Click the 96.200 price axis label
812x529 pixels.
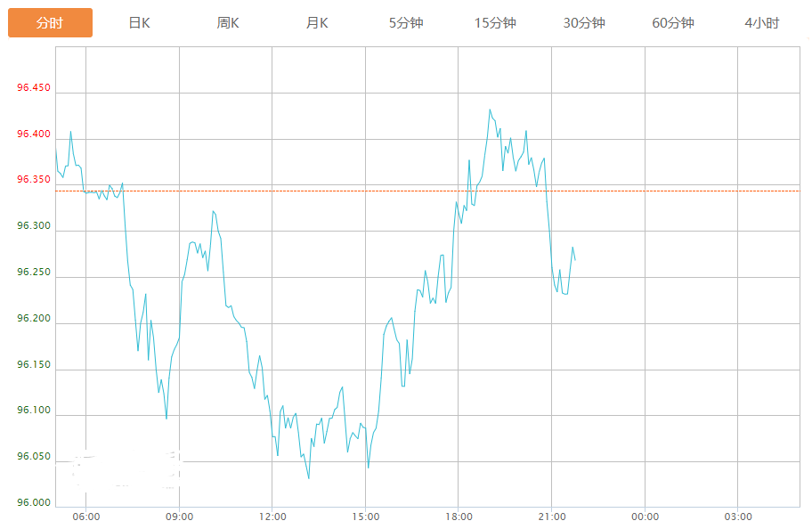34,318
